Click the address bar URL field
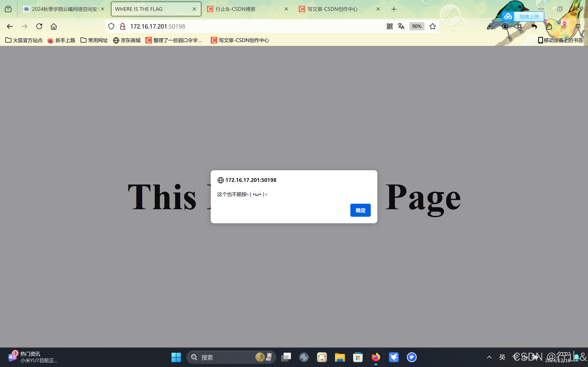 tap(243, 26)
